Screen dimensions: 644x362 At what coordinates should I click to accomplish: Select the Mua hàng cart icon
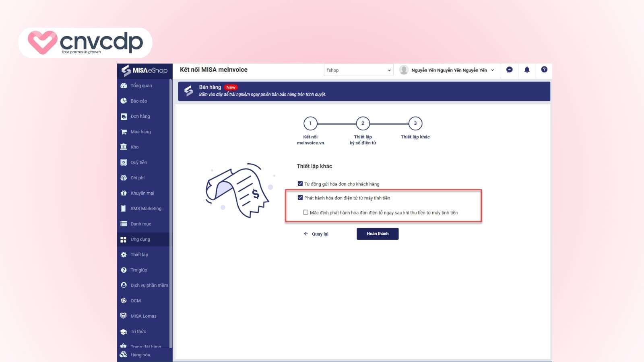coord(124,132)
